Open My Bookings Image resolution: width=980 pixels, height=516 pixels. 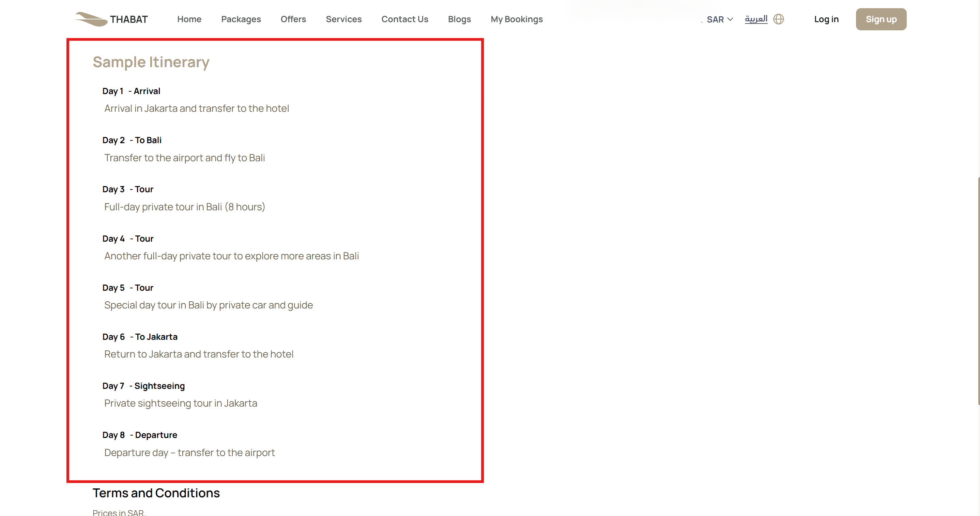[516, 19]
